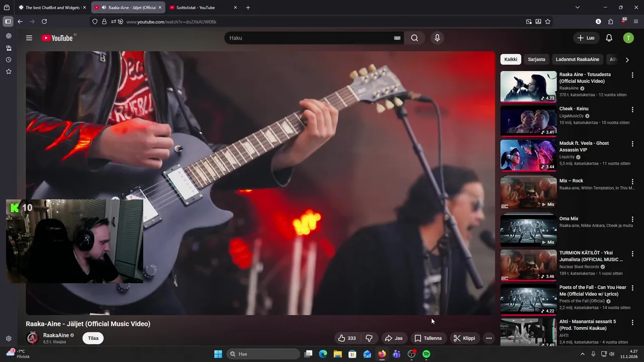Open more actions ellipsis below video
The width and height of the screenshot is (644, 362).
click(489, 338)
